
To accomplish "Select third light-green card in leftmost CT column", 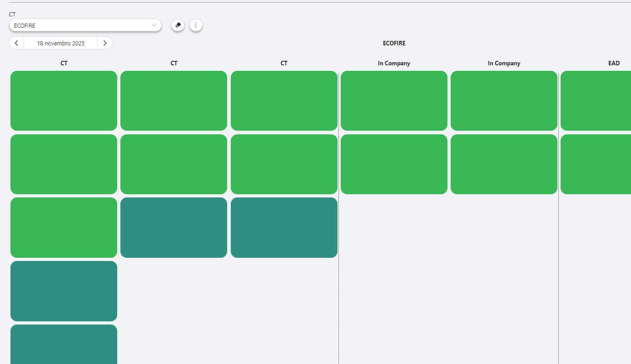I will 64,227.
